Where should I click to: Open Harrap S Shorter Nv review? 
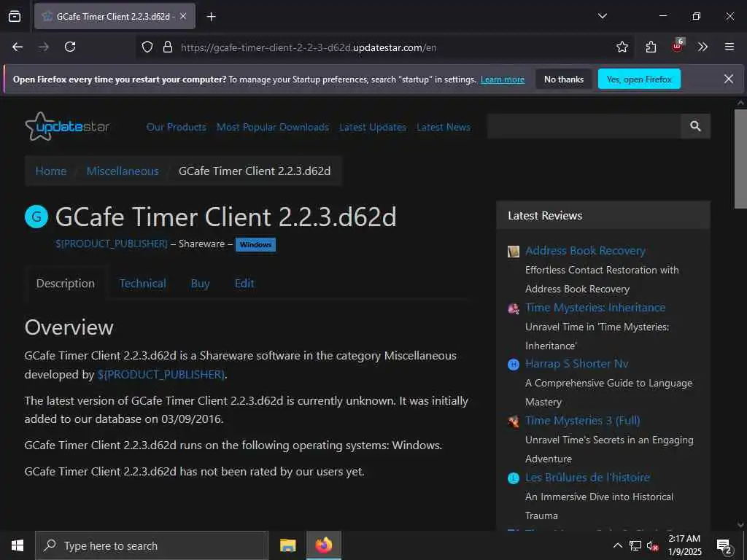576,364
